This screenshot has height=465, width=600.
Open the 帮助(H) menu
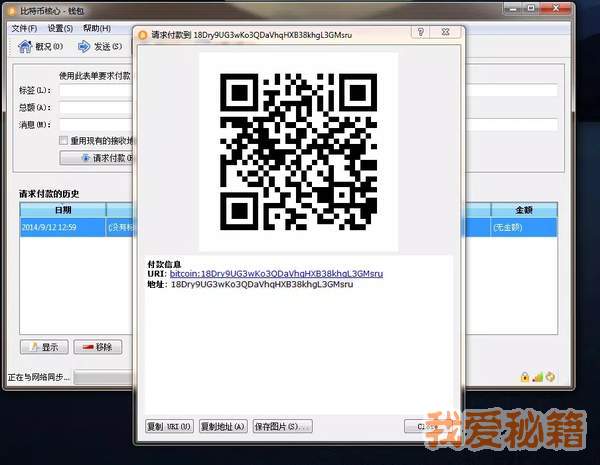coord(97,28)
